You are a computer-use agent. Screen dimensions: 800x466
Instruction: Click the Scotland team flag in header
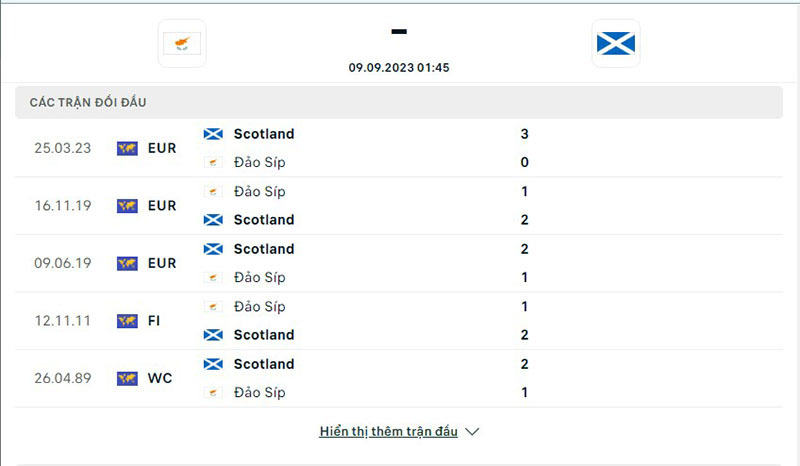pyautogui.click(x=616, y=43)
